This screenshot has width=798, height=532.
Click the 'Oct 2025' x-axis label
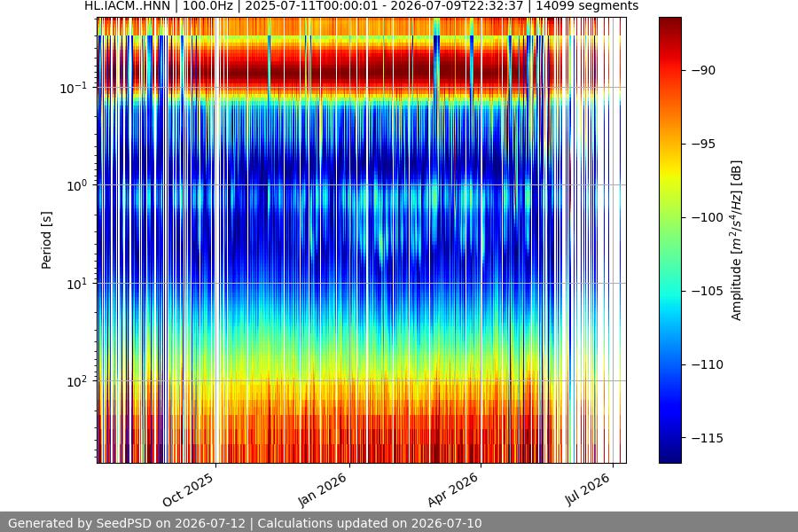tap(188, 489)
